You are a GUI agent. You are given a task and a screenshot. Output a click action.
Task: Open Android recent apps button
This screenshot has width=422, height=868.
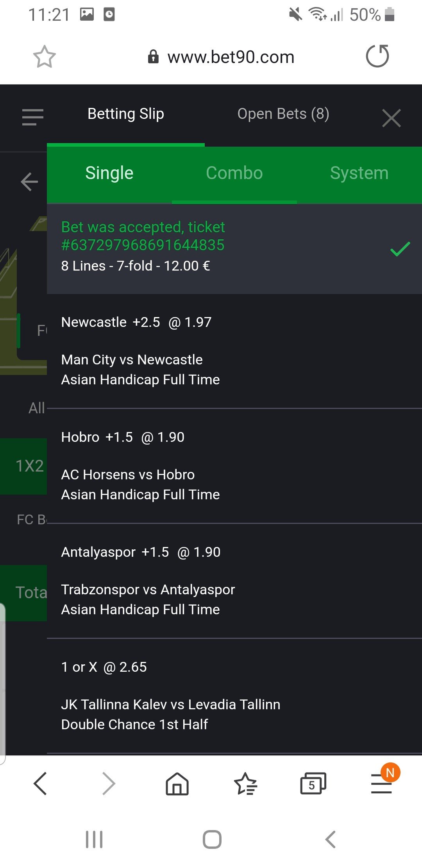coord(94,839)
